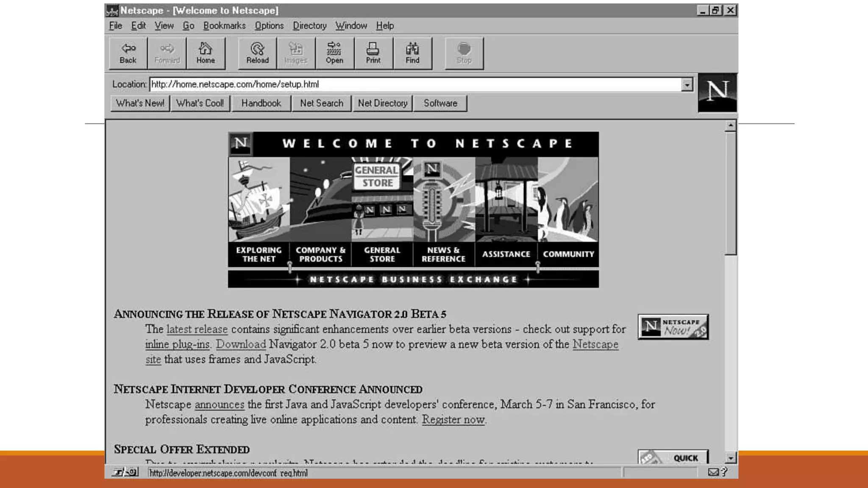This screenshot has height=488, width=868.
Task: Open the Bookmarks menu
Action: tap(224, 26)
